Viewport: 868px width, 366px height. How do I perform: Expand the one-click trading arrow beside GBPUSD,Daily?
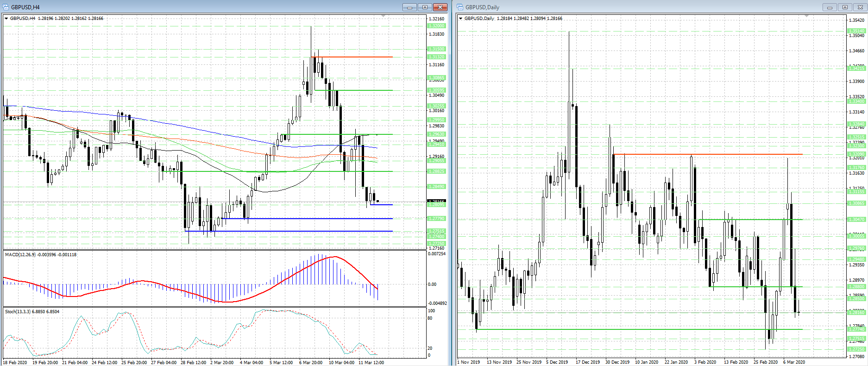[x=461, y=19]
